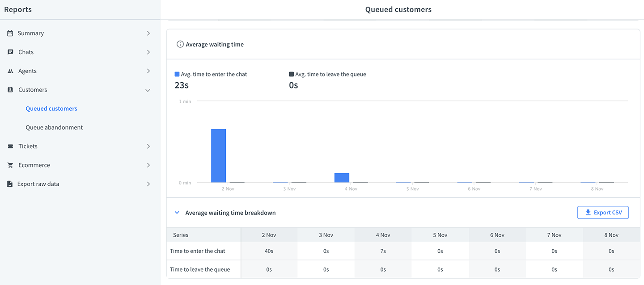Toggle the dark Avg. time to leave queue series
Screen dimensions: 644x285
tap(328, 74)
